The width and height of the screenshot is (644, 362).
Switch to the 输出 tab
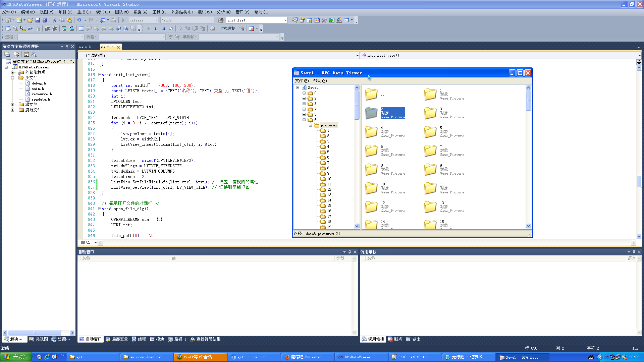(413, 339)
